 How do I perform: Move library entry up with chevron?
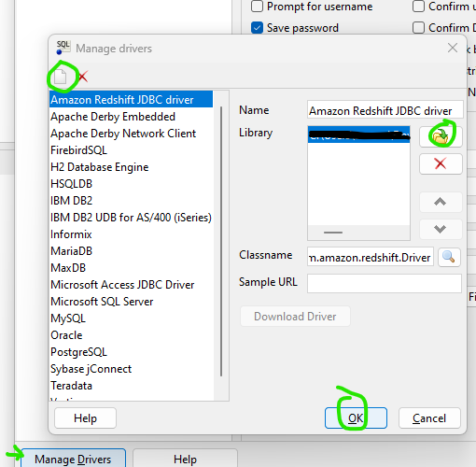[441, 203]
